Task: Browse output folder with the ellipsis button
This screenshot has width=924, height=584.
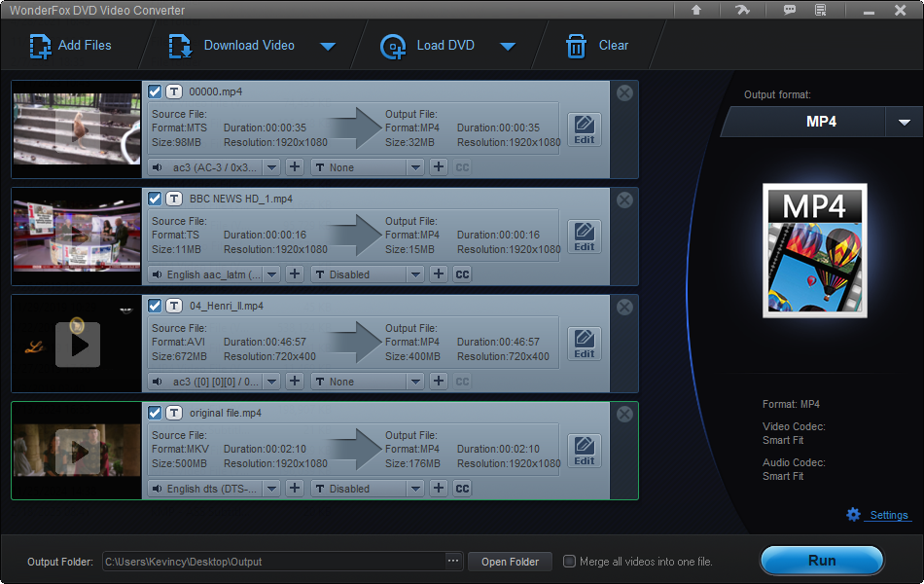Action: pyautogui.click(x=452, y=561)
